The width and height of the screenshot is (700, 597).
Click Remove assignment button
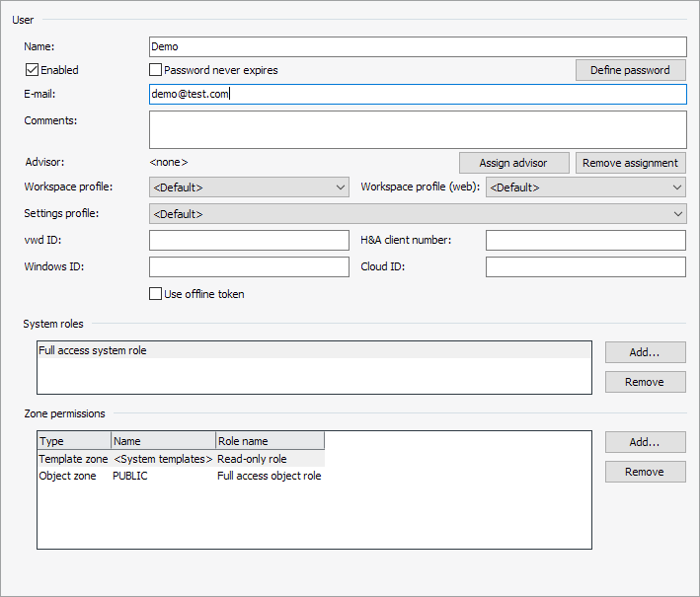pos(630,163)
